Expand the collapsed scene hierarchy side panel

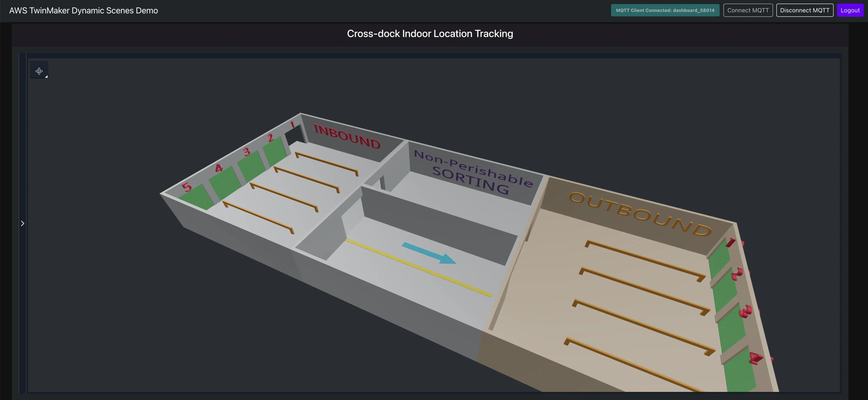[x=23, y=223]
